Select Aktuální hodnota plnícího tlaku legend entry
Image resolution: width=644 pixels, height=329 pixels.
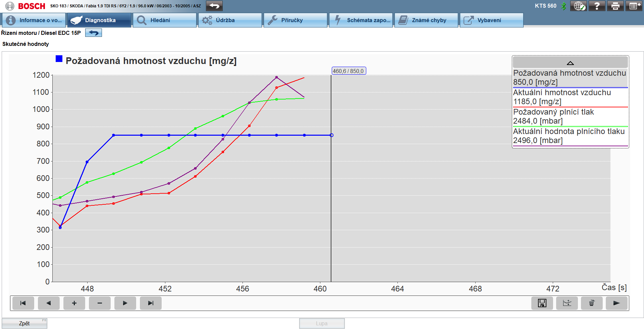tap(570, 136)
